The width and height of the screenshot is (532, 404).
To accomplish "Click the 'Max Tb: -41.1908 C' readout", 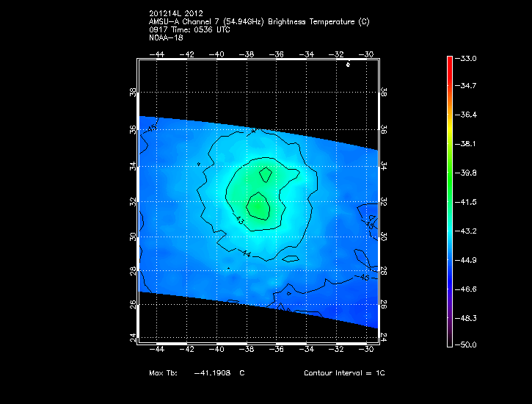I will coord(196,373).
